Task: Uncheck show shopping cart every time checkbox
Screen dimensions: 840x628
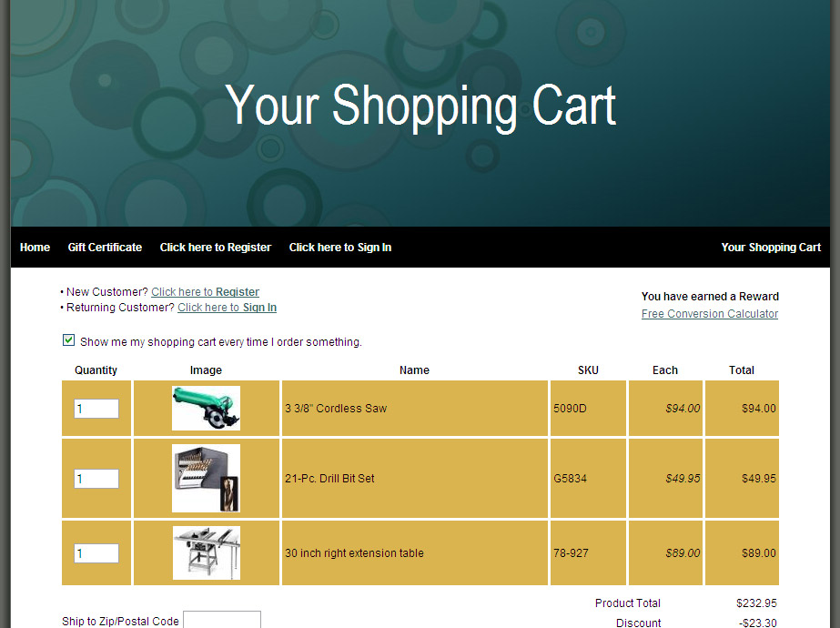Action: click(x=68, y=340)
